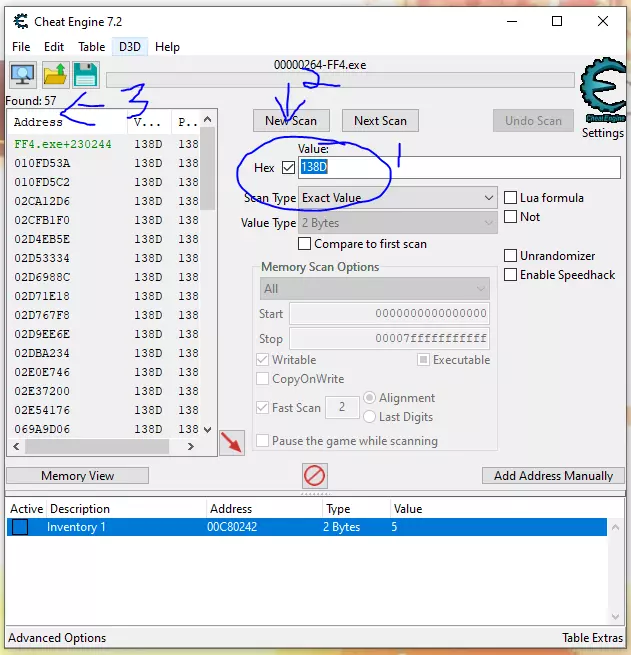Select the Alignment radio button
This screenshot has width=631, height=655.
pos(369,398)
